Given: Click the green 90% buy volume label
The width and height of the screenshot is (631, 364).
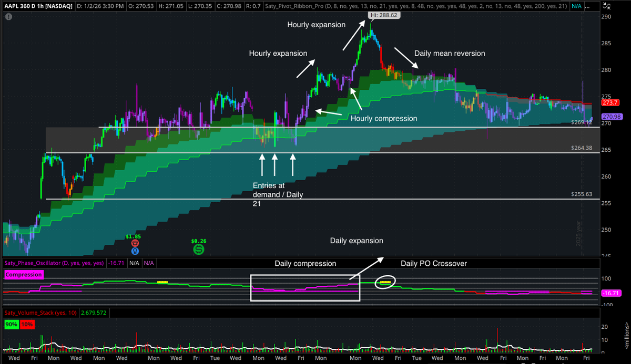Looking at the screenshot, I should [x=11, y=324].
